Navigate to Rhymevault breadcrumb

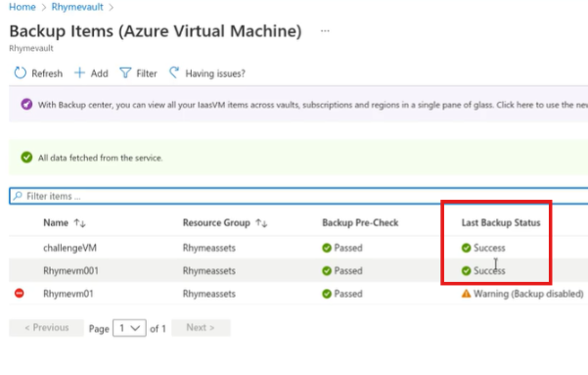coord(77,7)
